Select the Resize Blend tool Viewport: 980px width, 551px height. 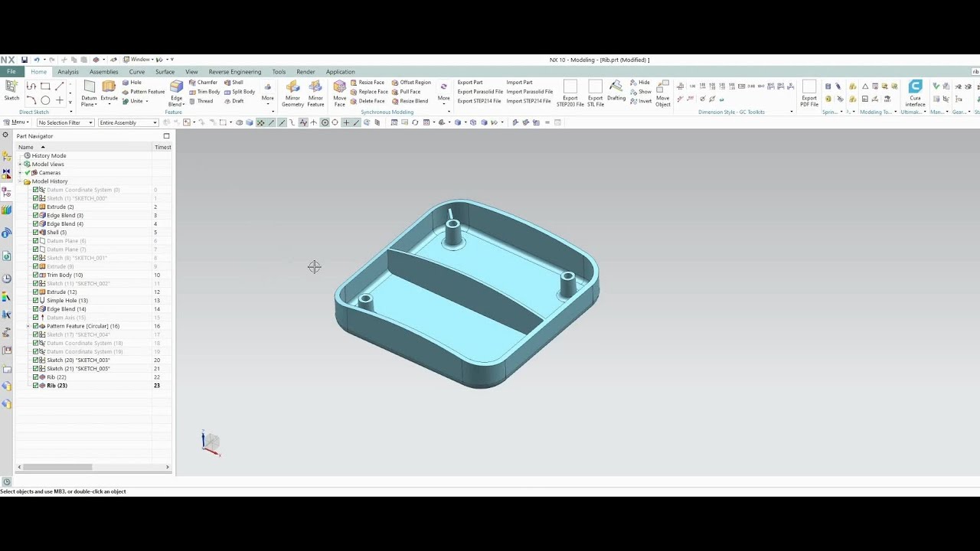click(410, 101)
